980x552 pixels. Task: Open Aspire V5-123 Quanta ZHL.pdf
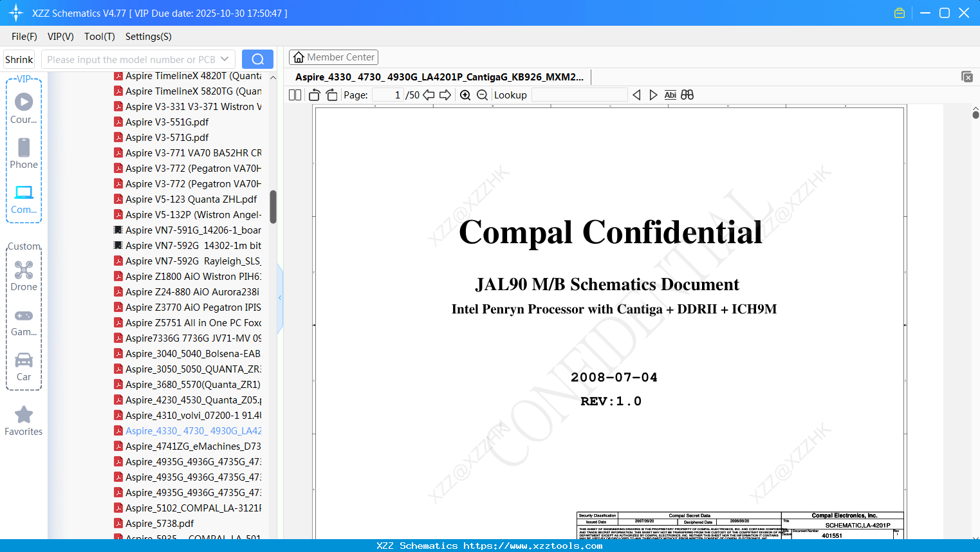coord(185,199)
